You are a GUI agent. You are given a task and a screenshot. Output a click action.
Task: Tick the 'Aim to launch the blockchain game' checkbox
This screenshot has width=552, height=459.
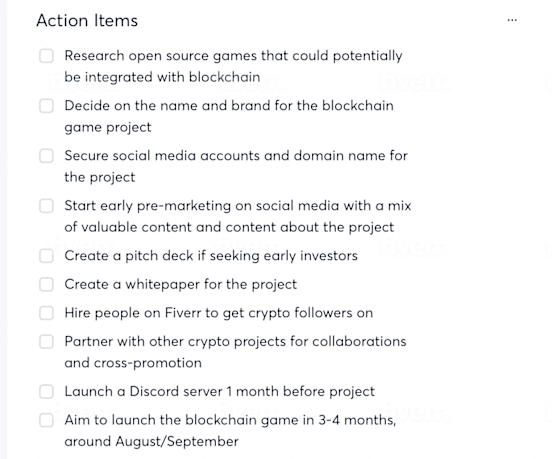(46, 420)
